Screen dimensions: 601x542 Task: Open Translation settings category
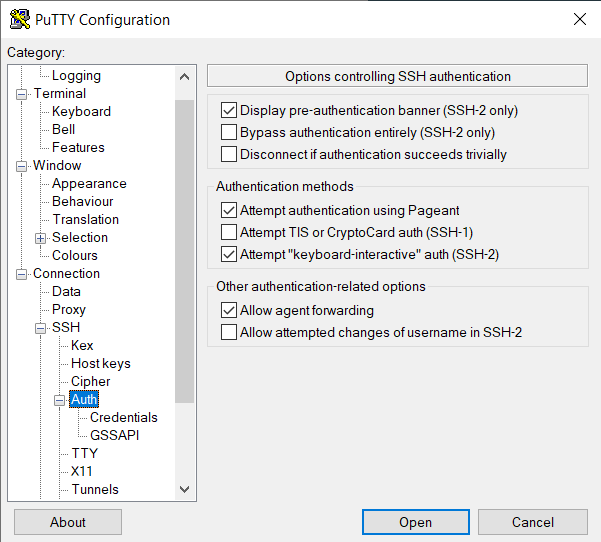(x=86, y=219)
